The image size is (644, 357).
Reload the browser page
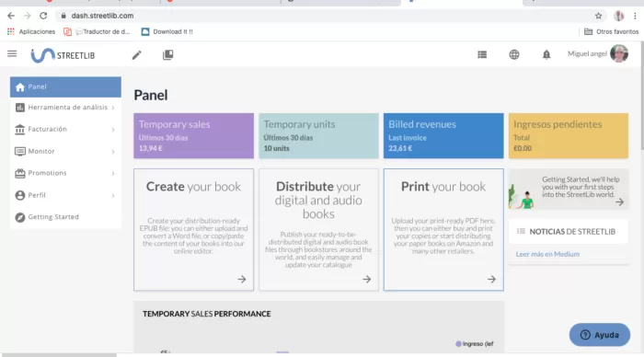[43, 16]
